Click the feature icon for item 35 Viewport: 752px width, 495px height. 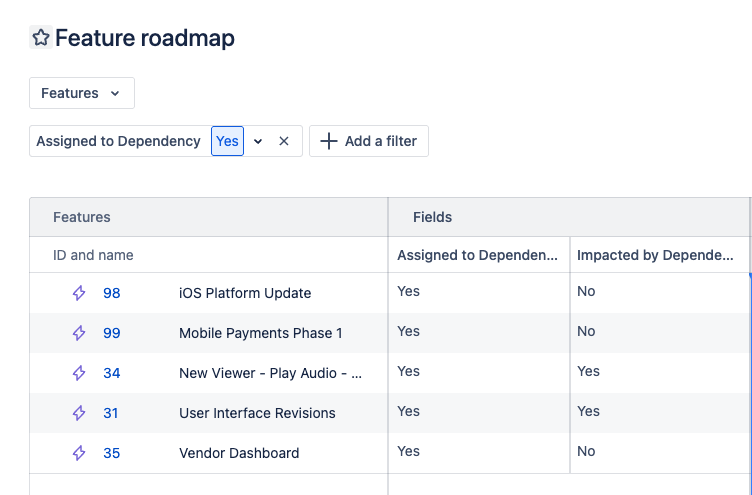click(79, 453)
